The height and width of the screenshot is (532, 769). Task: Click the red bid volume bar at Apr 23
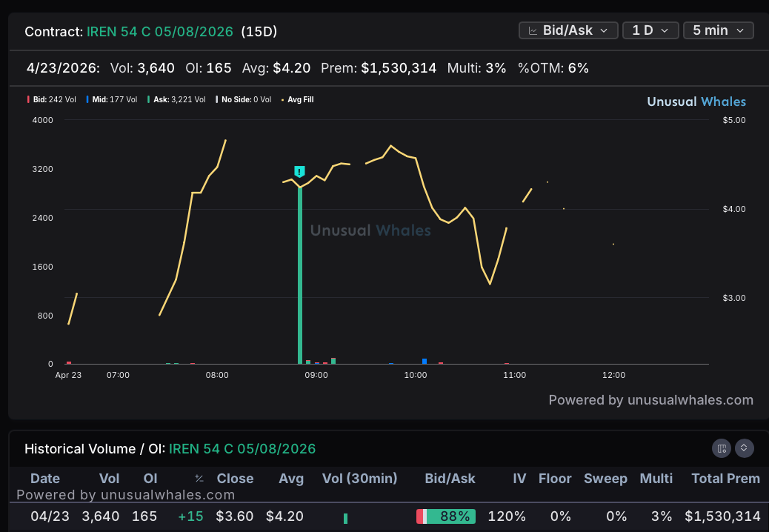(x=69, y=363)
